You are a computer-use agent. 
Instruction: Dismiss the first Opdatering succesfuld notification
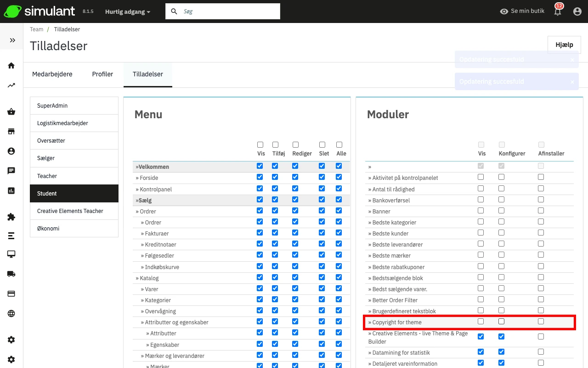[572, 60]
